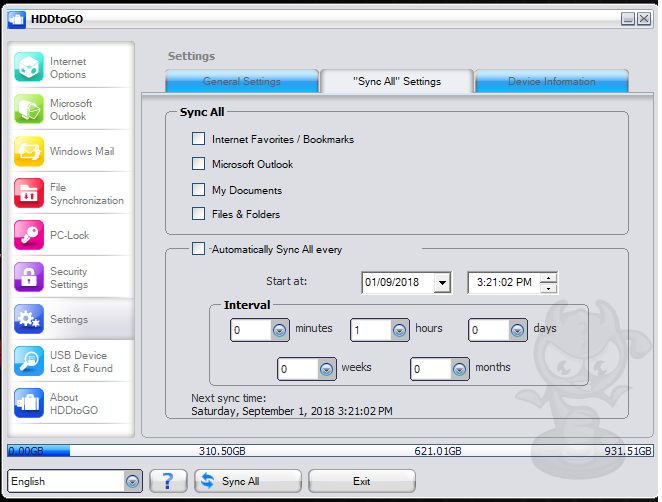The image size is (662, 502).
Task: Click the HDDtoGO title bar app icon
Action: click(x=16, y=19)
